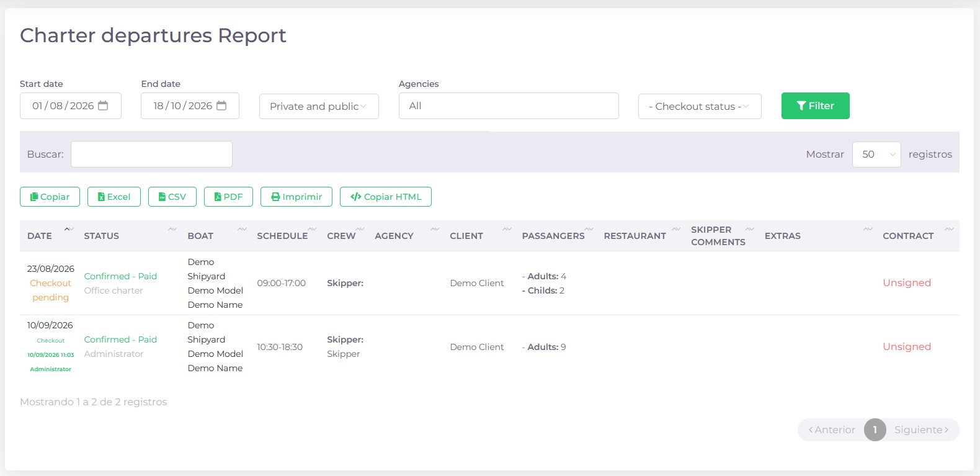Screen dimensions: 980x476
Task: Click the Start date field 01/08/2026
Action: click(71, 106)
